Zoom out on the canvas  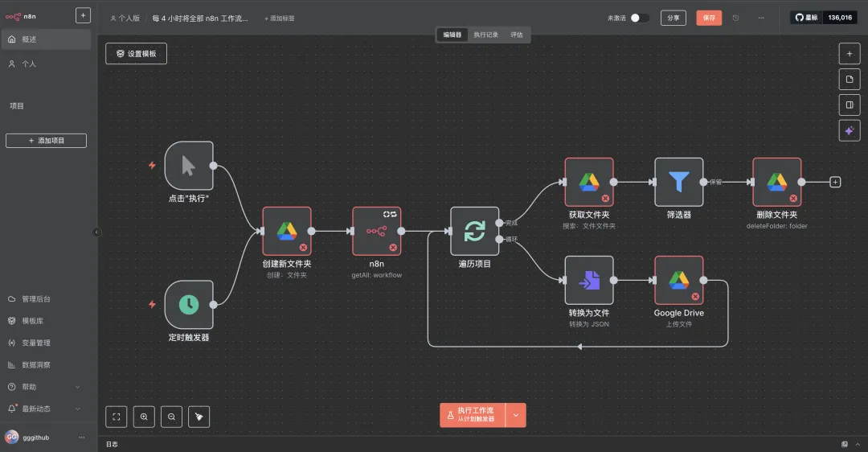[x=172, y=417]
